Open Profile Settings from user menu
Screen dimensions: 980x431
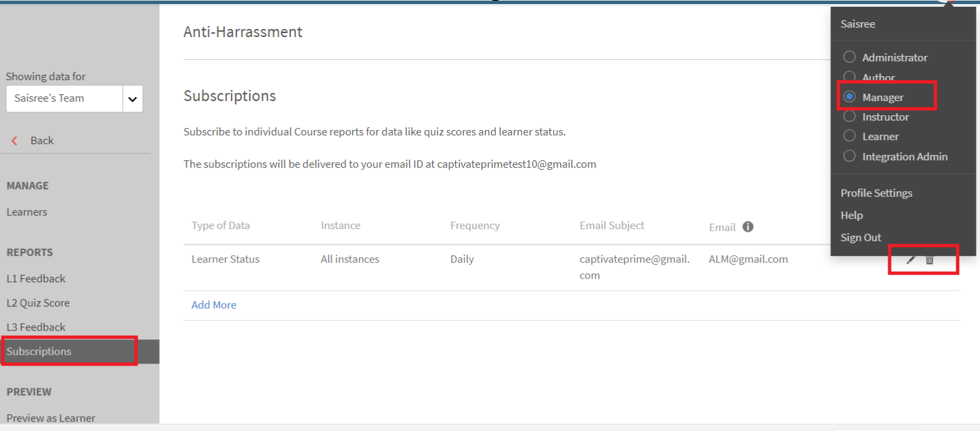[x=876, y=193]
